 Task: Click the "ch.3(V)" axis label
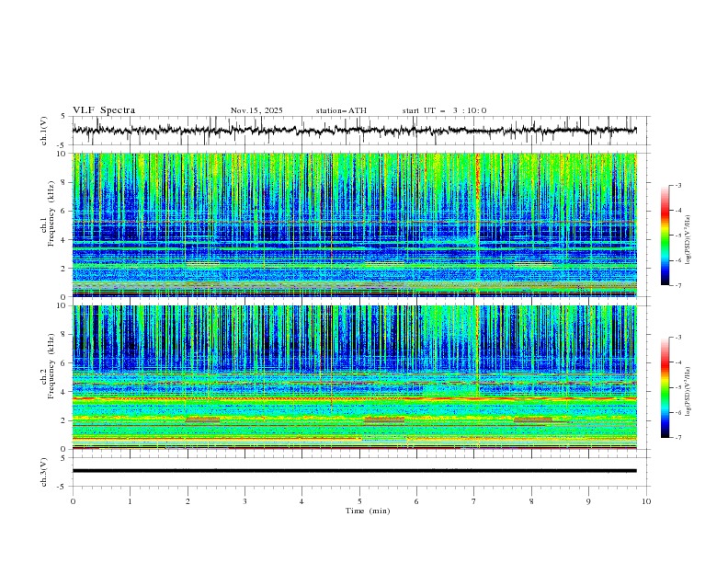[x=44, y=472]
